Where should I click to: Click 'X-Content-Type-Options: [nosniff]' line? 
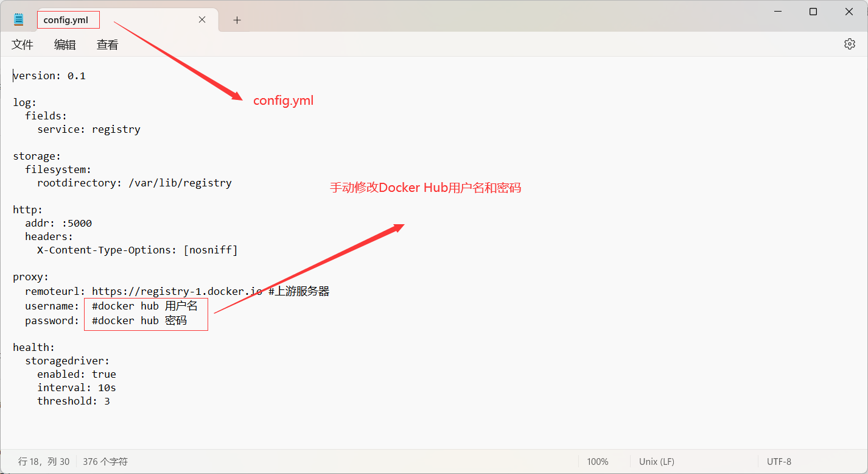(x=138, y=250)
